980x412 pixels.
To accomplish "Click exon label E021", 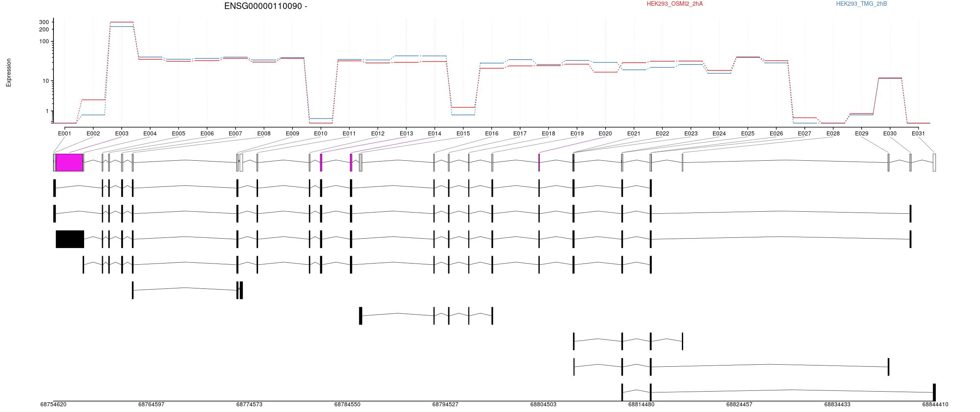I will click(634, 133).
